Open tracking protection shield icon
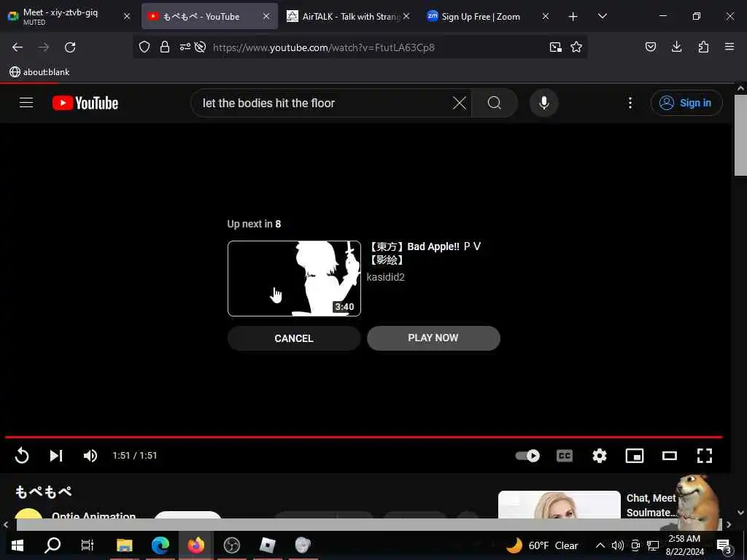 pyautogui.click(x=144, y=47)
